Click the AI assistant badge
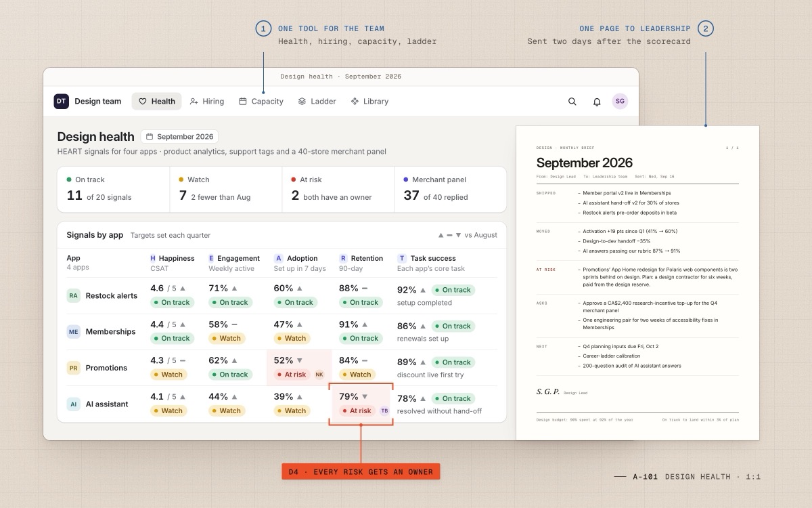Viewport: 812px width, 508px height. (x=73, y=404)
